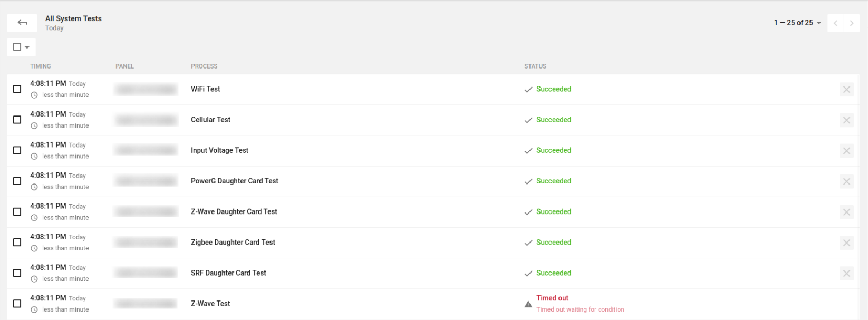The image size is (868, 320).
Task: Click the next page chevron
Action: tap(852, 23)
